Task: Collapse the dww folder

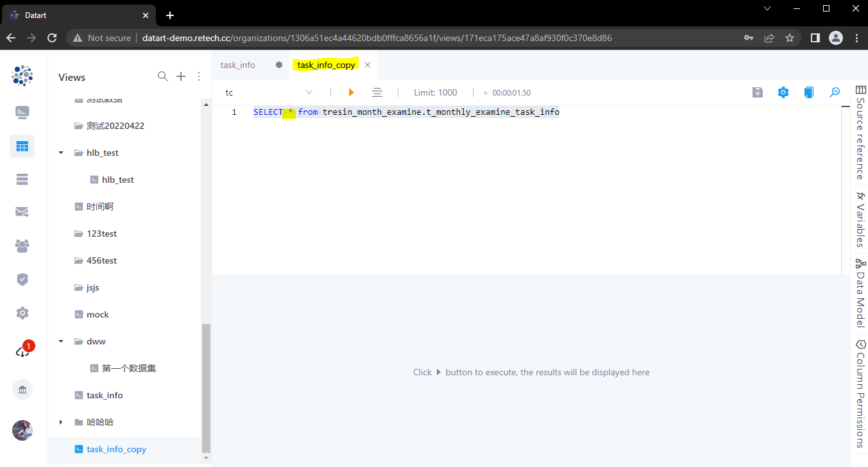Action: 61,341
